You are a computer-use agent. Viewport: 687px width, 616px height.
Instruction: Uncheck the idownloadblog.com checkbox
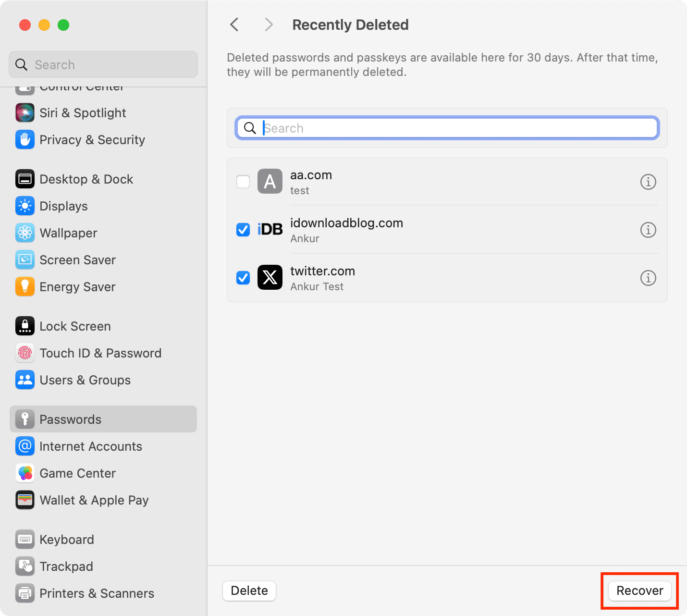(243, 230)
